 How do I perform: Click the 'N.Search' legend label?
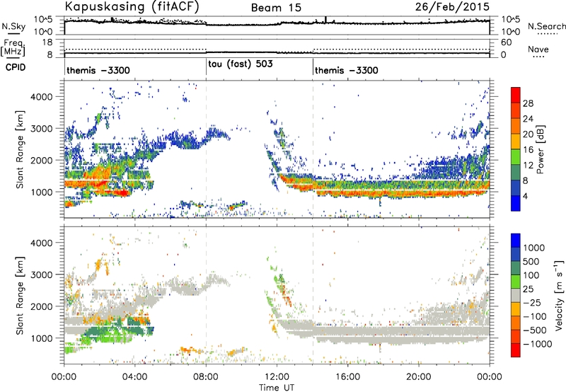coord(546,26)
